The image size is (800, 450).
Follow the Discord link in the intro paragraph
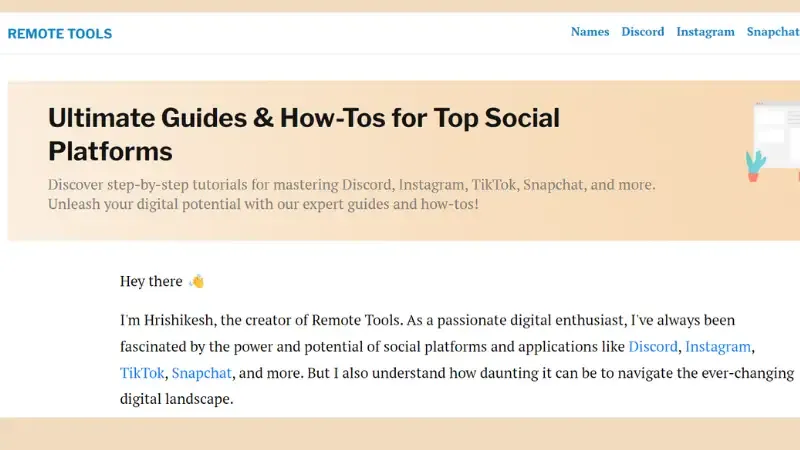tap(654, 347)
